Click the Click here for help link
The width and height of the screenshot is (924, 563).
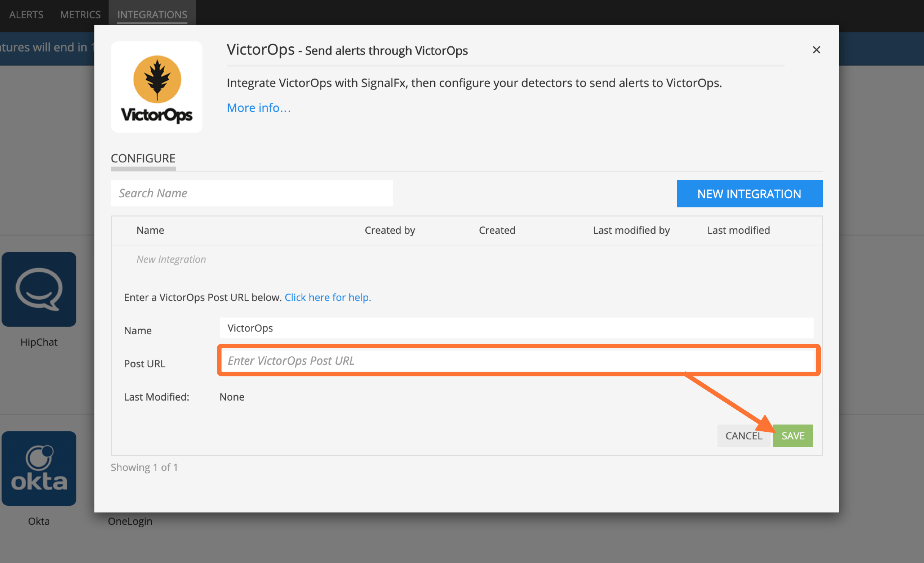tap(328, 297)
